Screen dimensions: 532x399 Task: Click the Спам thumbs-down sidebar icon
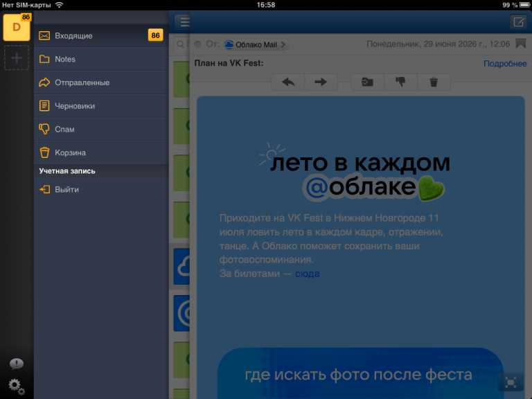point(44,130)
